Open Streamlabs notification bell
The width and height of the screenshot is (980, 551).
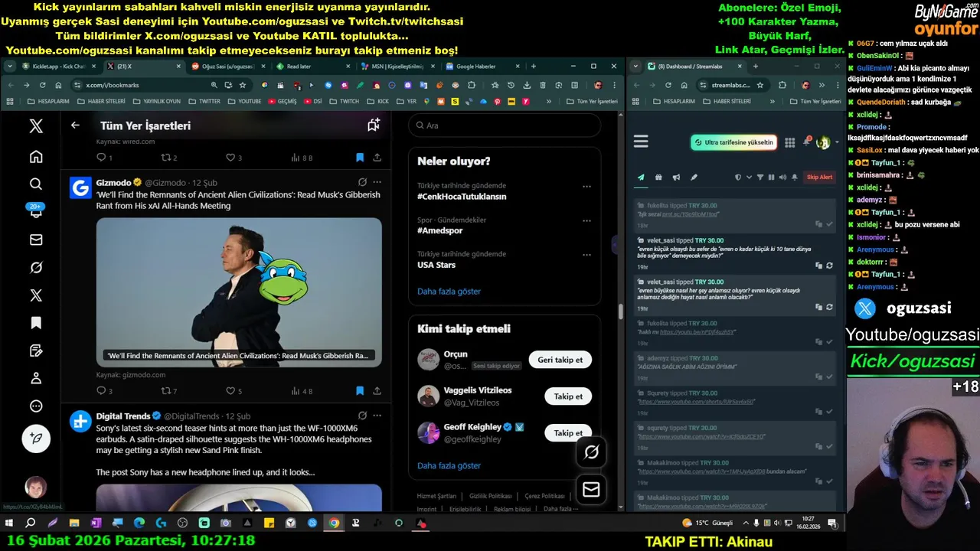(x=806, y=142)
